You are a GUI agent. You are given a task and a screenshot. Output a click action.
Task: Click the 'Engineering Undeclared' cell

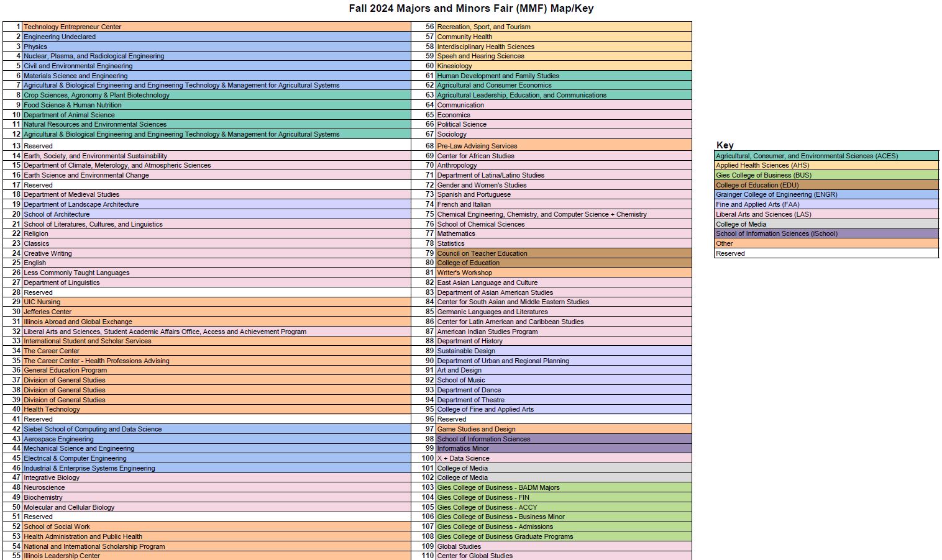coord(216,37)
